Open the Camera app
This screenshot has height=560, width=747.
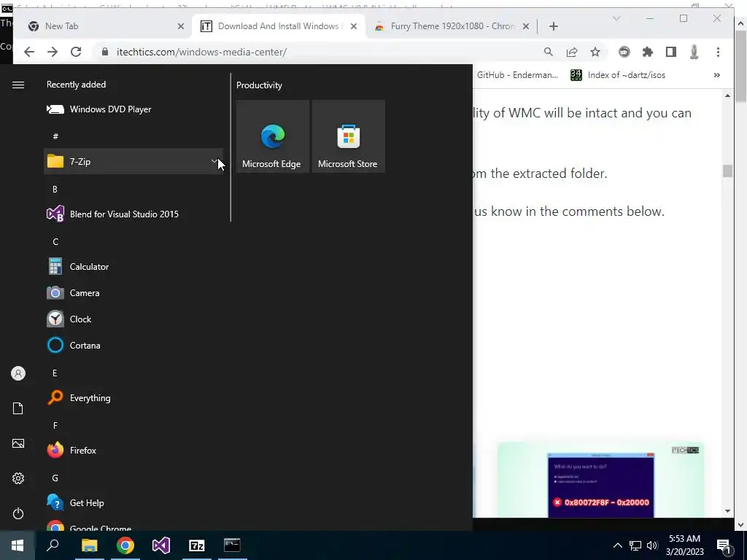[x=133, y=293]
